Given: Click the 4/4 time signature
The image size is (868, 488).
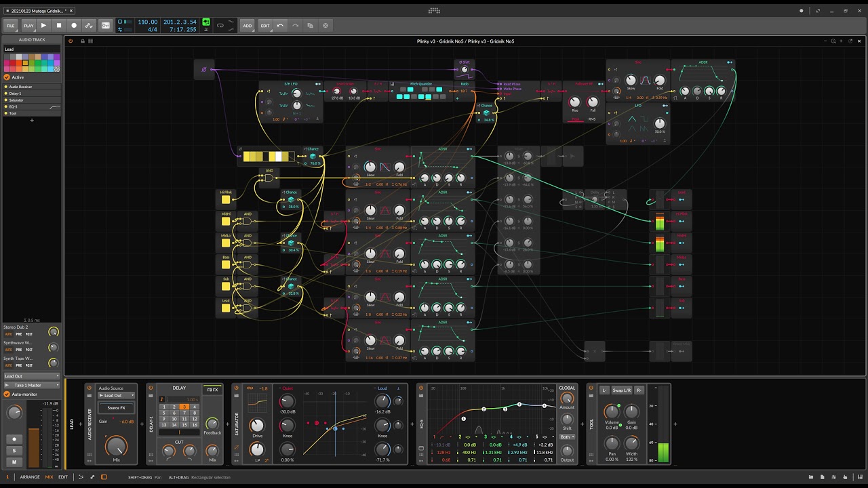Looking at the screenshot, I should point(153,30).
